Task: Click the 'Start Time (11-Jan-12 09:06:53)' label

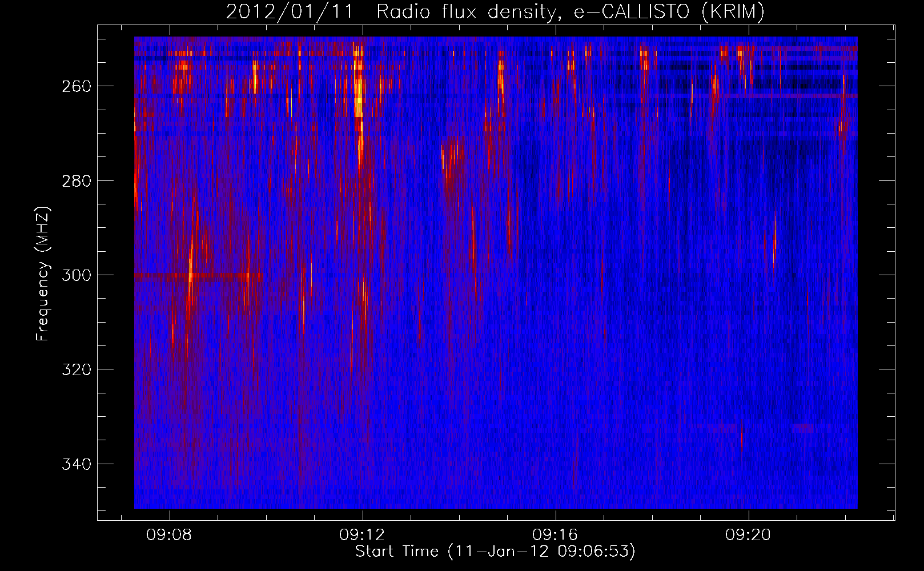Action: (495, 552)
